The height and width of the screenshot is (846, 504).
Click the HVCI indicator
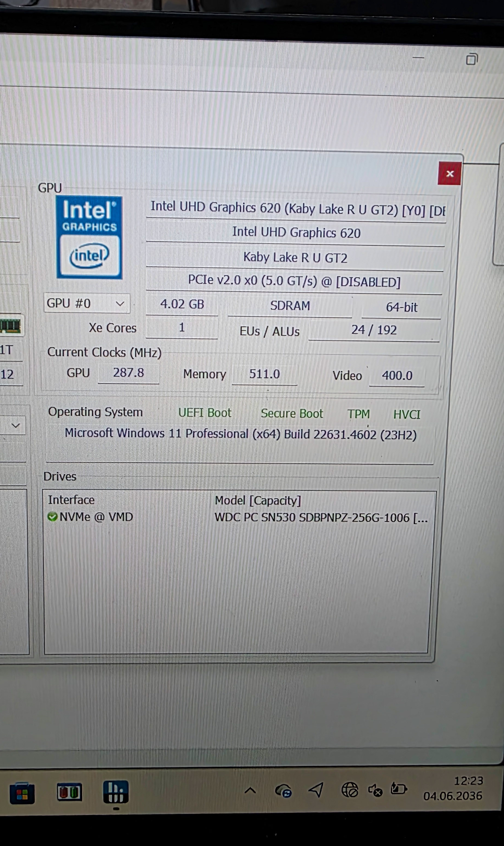click(x=407, y=414)
